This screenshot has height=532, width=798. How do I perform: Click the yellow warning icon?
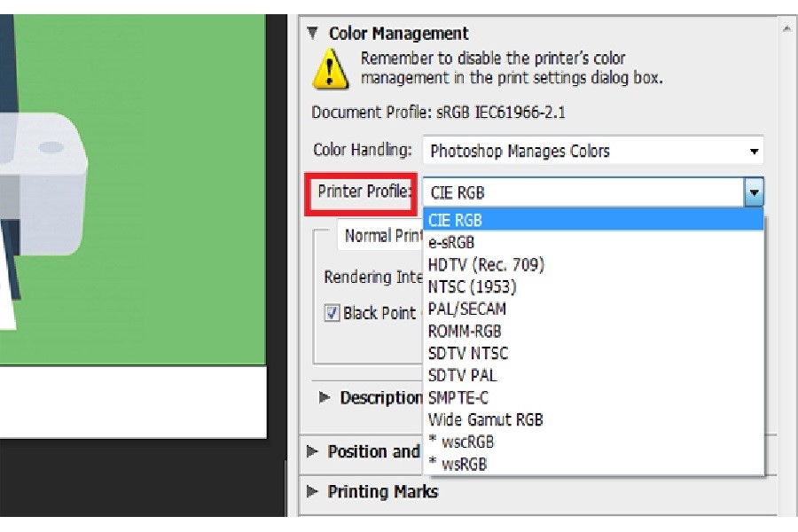tap(330, 68)
